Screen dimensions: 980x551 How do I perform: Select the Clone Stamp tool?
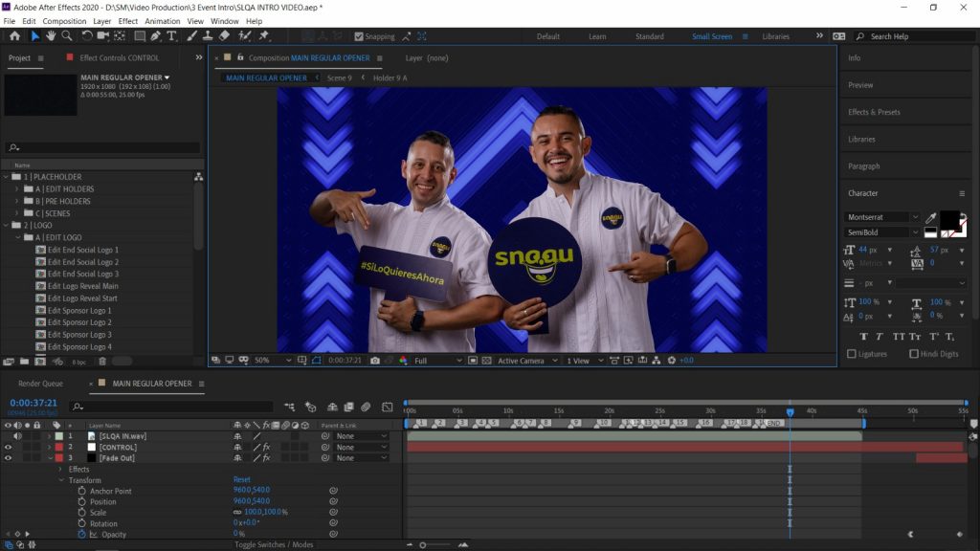coord(208,36)
